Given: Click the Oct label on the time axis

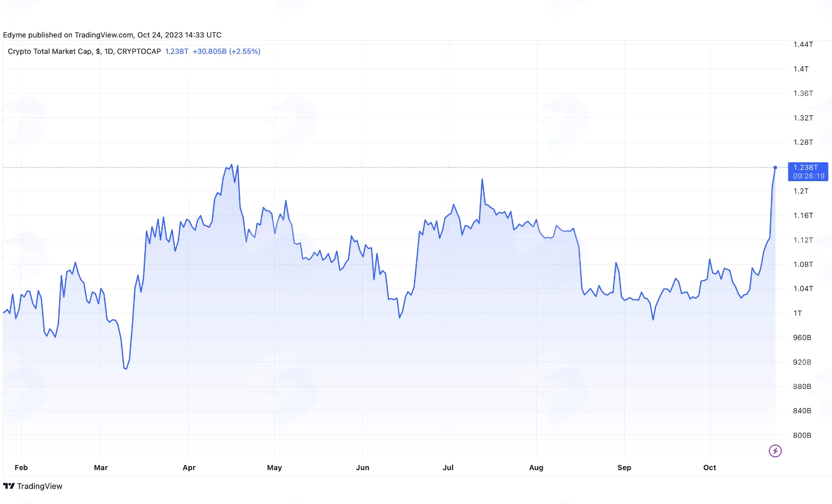Looking at the screenshot, I should [x=710, y=468].
